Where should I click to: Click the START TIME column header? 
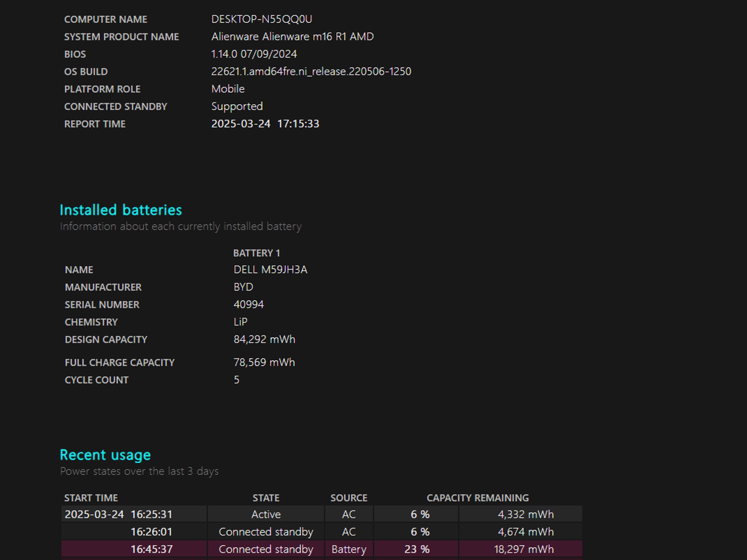pos(91,498)
